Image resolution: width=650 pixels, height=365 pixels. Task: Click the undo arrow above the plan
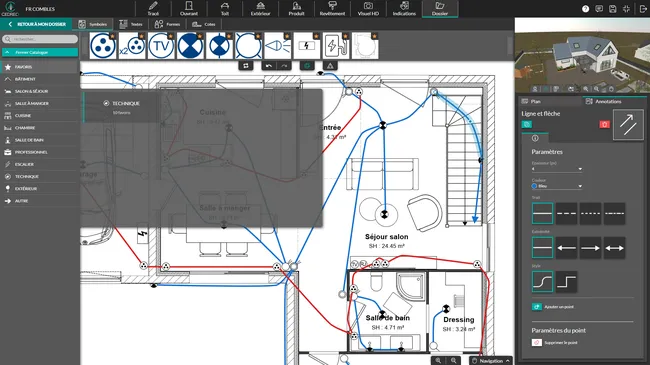point(269,66)
